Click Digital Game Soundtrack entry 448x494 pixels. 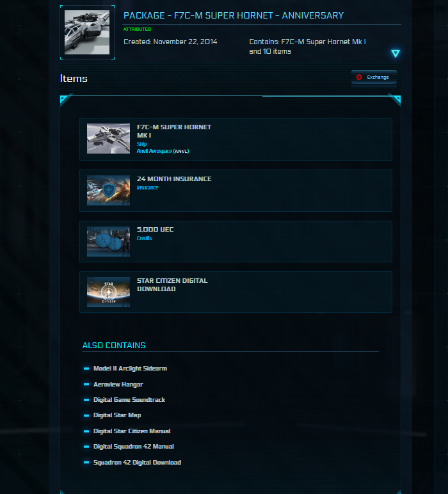tap(129, 400)
